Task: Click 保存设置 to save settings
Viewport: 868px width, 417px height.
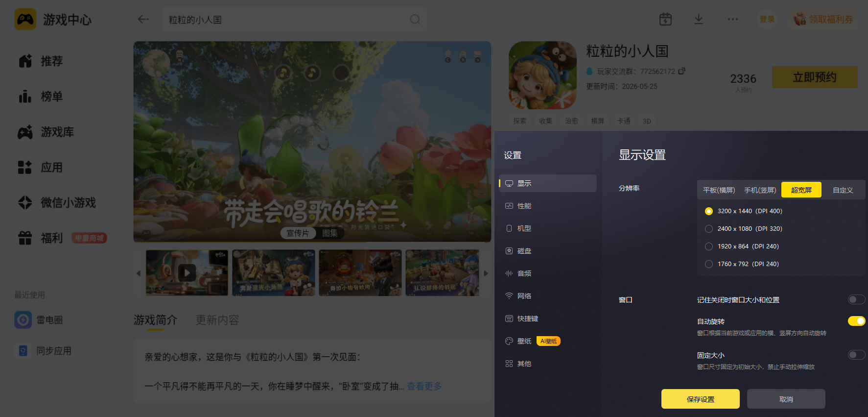Action: click(701, 399)
